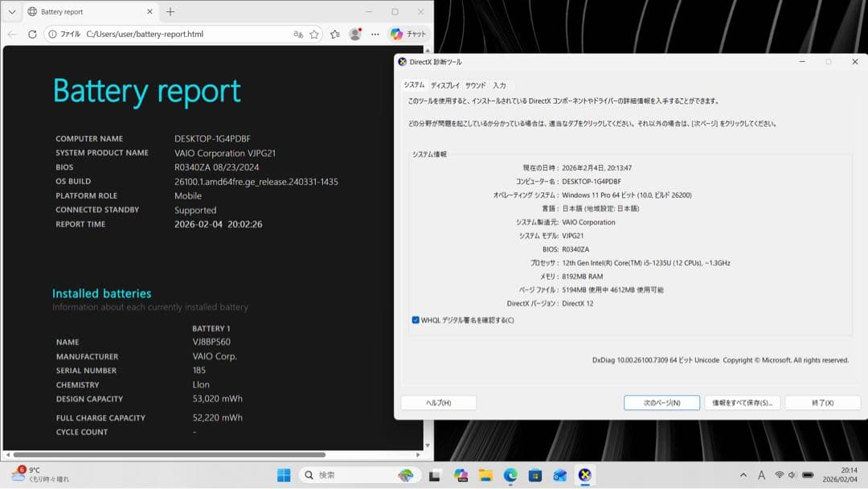Click the 次のページ button in DxDiag
868x489 pixels.
pos(661,402)
